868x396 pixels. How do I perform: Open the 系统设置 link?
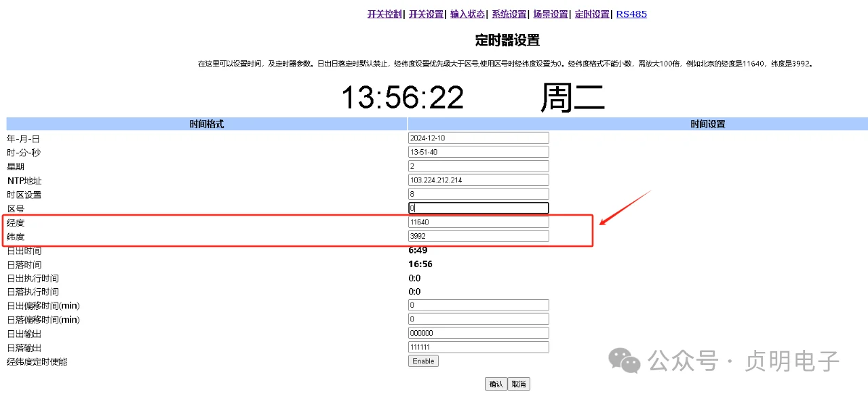pos(509,14)
